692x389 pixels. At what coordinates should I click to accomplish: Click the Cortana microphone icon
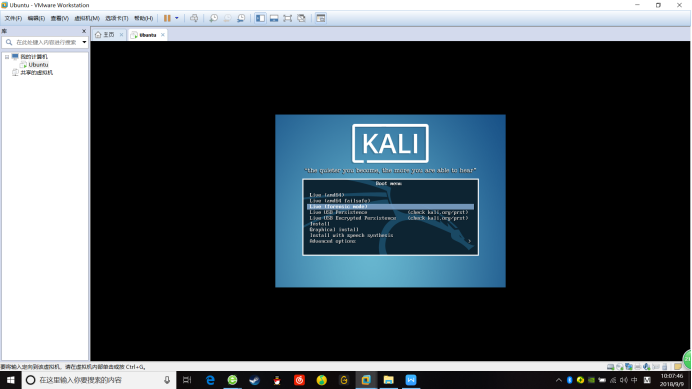point(167,380)
